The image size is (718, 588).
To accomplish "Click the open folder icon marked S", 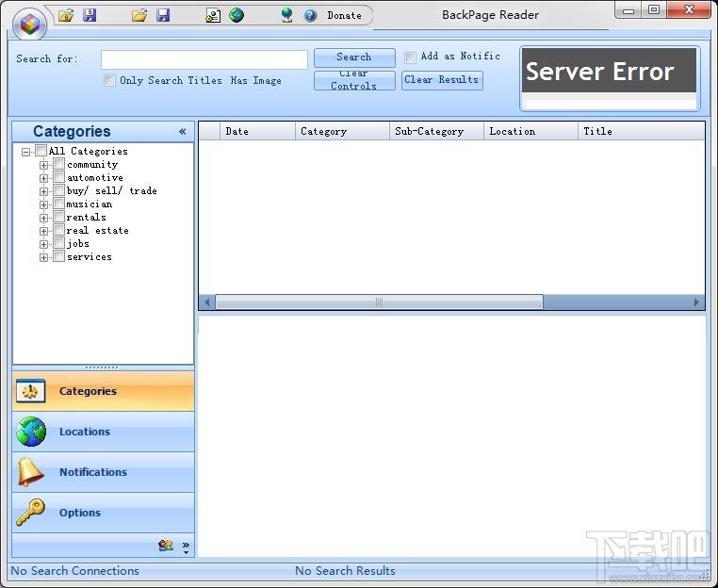I will [66, 15].
